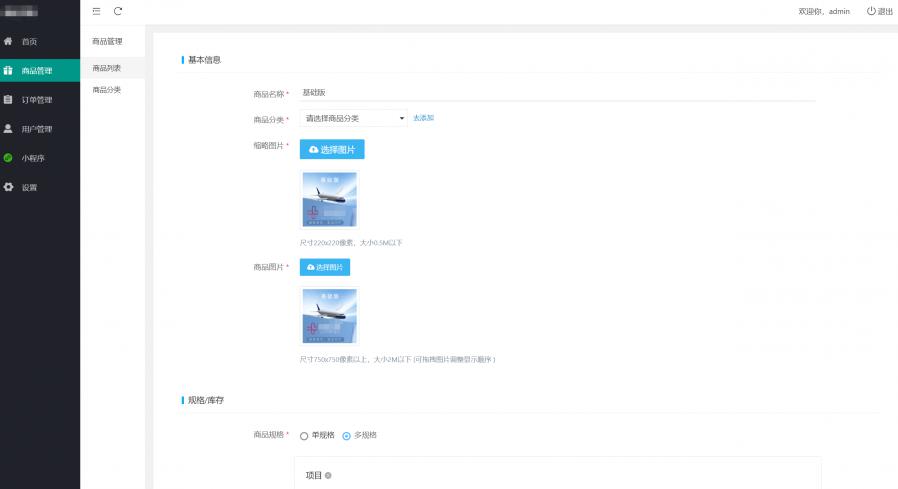Click the home icon in sidebar
Screen dimensions: 898x489
(9, 41)
